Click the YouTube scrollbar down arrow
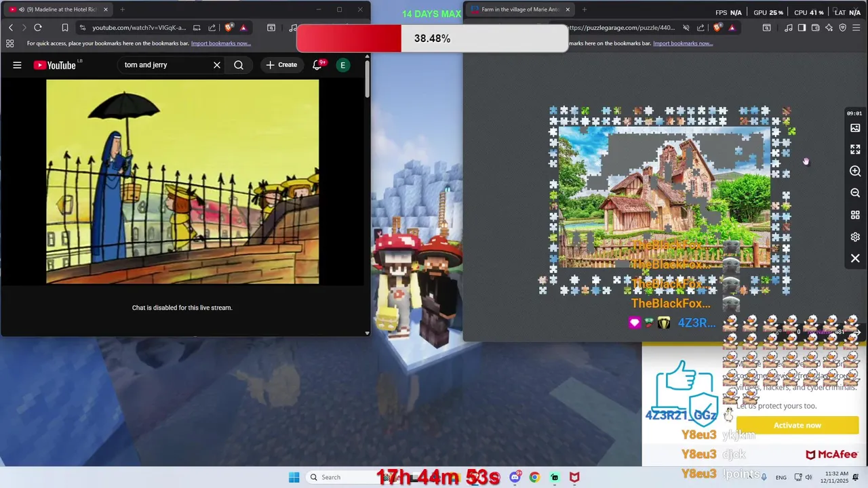This screenshot has height=488, width=868. [x=367, y=333]
